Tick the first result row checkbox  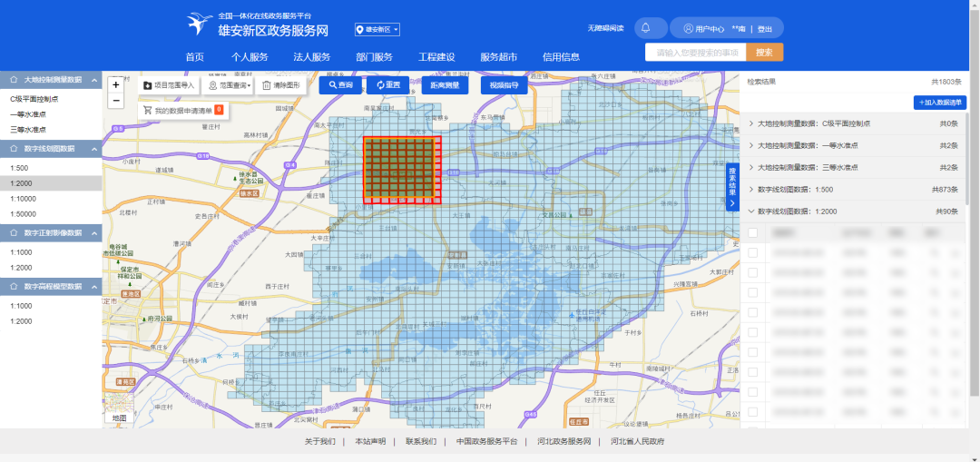tap(753, 252)
